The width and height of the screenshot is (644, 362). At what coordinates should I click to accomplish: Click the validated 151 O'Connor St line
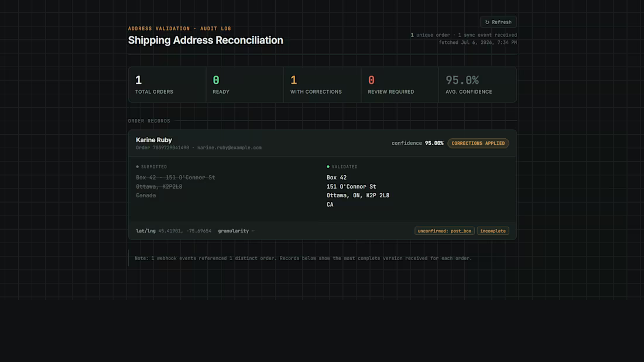(x=351, y=186)
